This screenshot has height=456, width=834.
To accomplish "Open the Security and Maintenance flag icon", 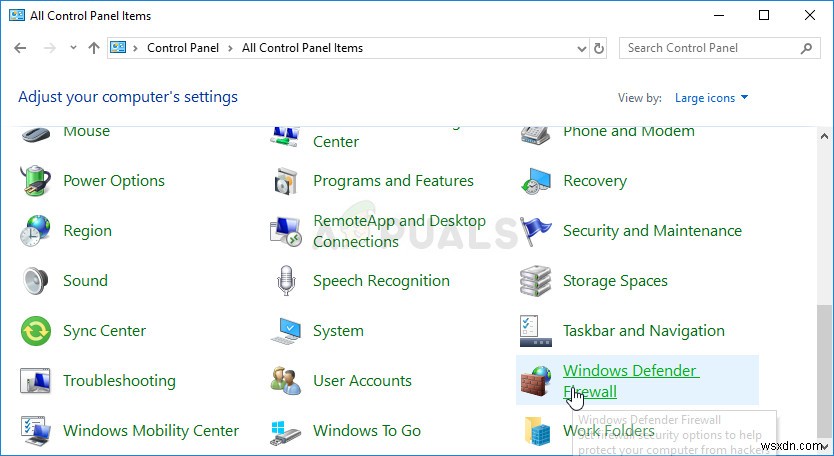I will (x=536, y=231).
